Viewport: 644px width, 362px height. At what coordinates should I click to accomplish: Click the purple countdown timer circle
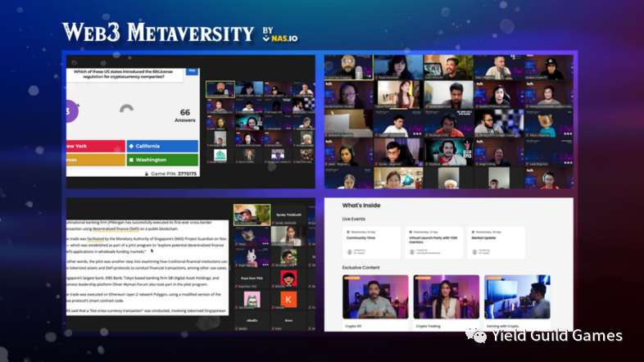(x=72, y=111)
